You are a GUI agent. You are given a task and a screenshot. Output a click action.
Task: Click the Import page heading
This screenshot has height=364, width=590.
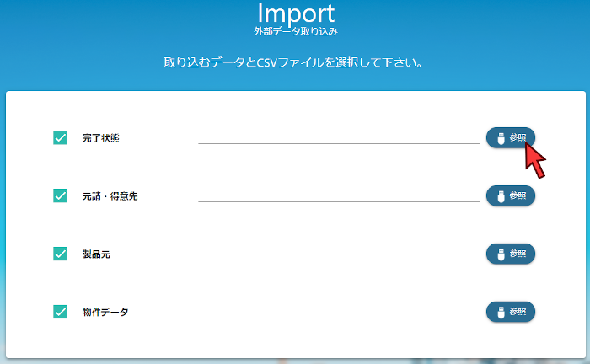coord(295,13)
